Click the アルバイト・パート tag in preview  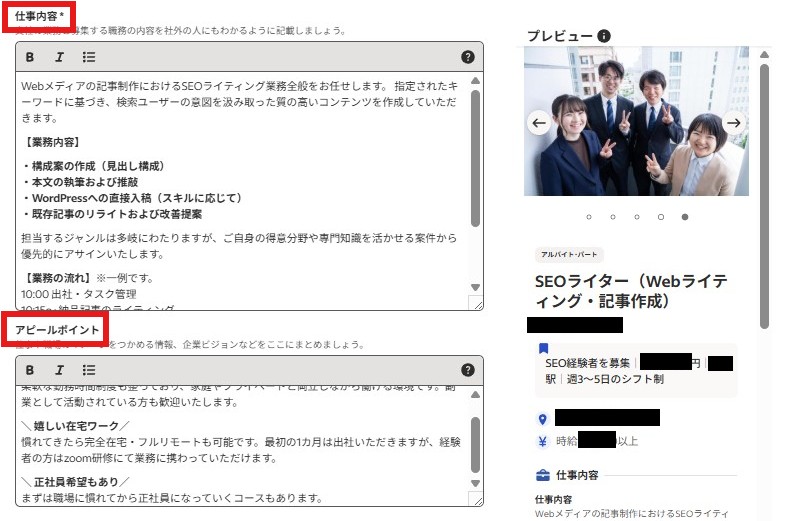click(570, 254)
